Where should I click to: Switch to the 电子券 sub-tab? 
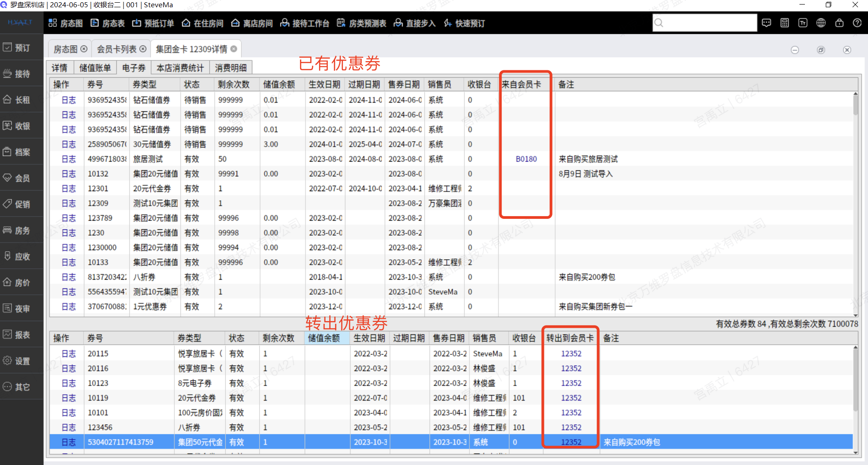134,68
